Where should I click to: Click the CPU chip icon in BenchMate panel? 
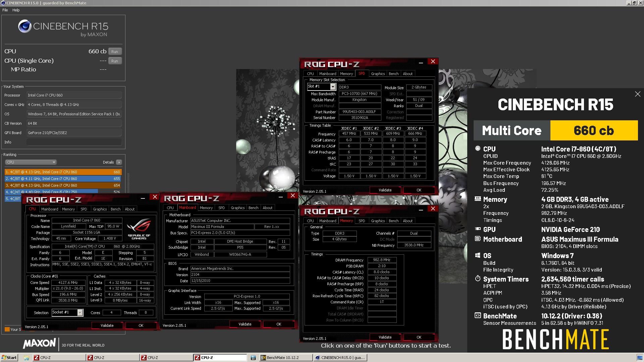click(x=478, y=148)
